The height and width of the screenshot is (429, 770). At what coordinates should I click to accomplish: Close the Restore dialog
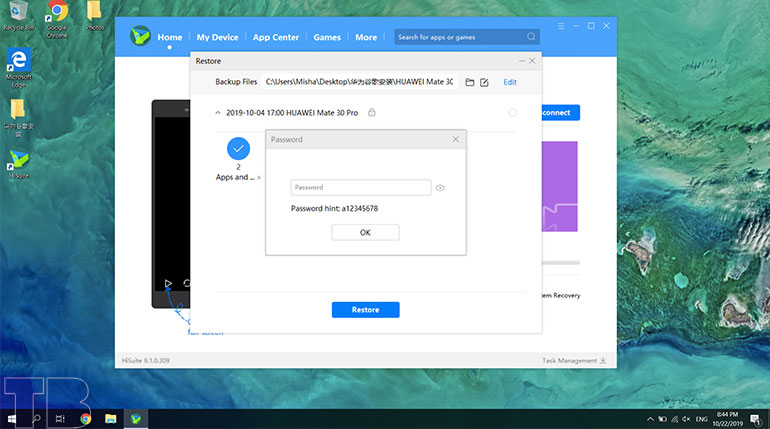point(532,61)
